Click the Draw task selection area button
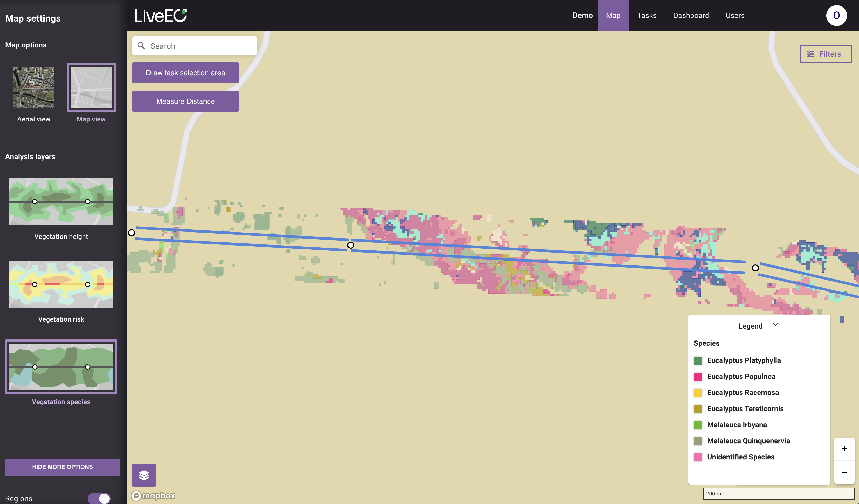The image size is (859, 504). 185,73
